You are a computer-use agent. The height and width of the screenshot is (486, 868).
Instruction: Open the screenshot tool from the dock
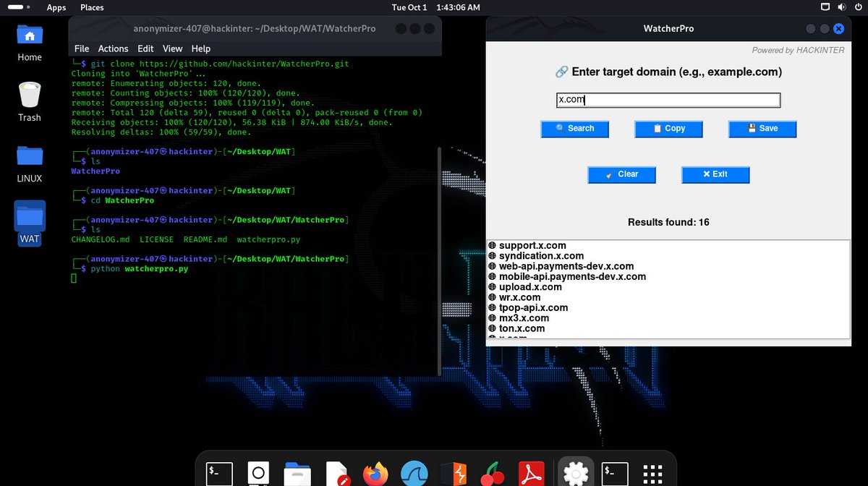(258, 474)
